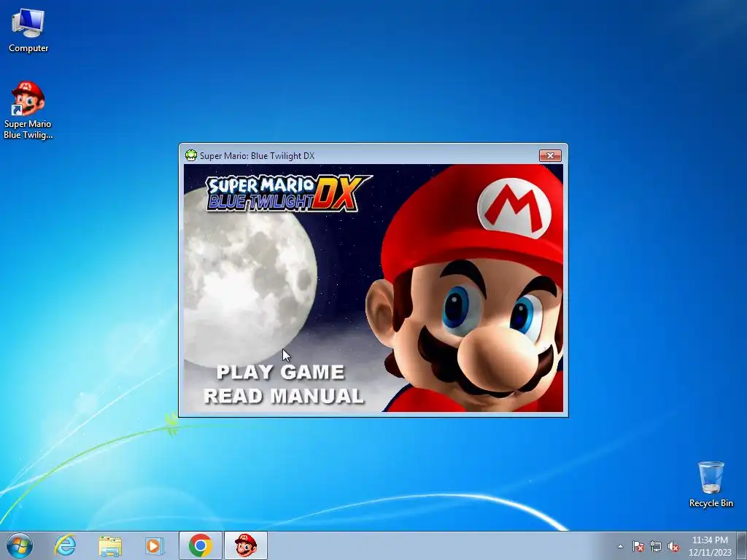Open the Windows Start menu

pos(20,545)
